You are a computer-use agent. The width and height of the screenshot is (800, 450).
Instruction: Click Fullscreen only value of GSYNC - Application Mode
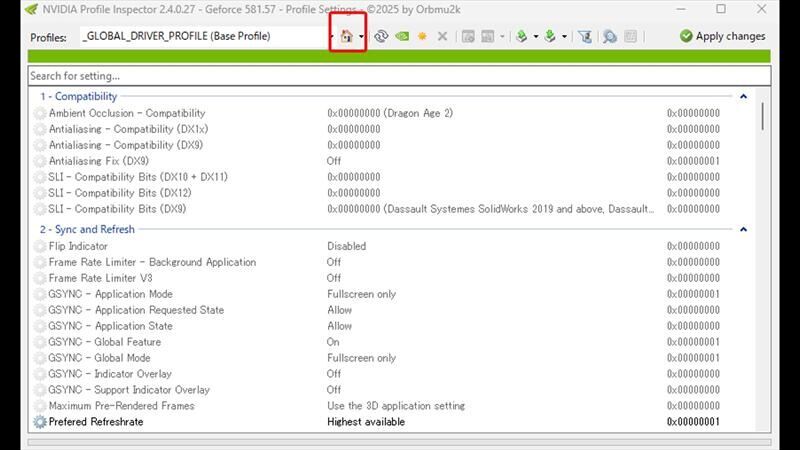pos(361,294)
